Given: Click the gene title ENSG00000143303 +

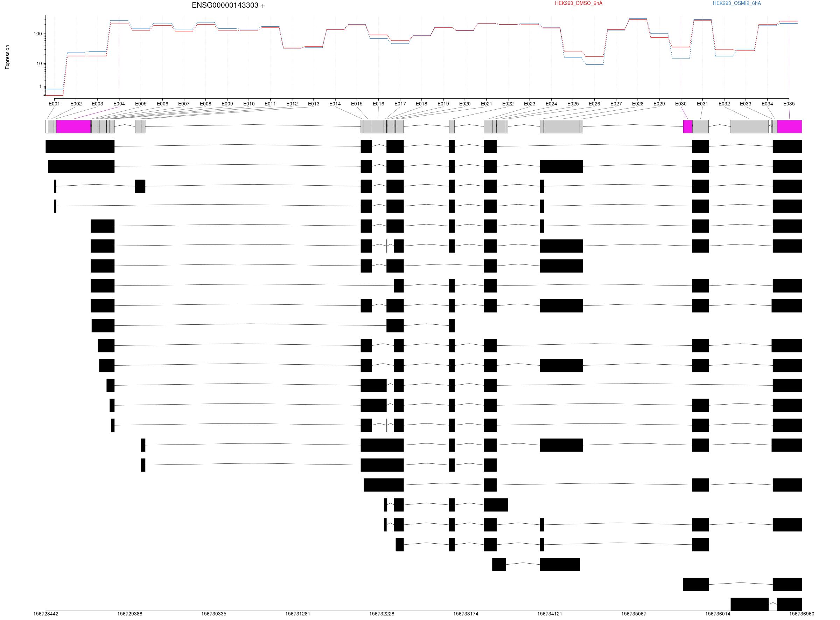Looking at the screenshot, I should point(228,5).
